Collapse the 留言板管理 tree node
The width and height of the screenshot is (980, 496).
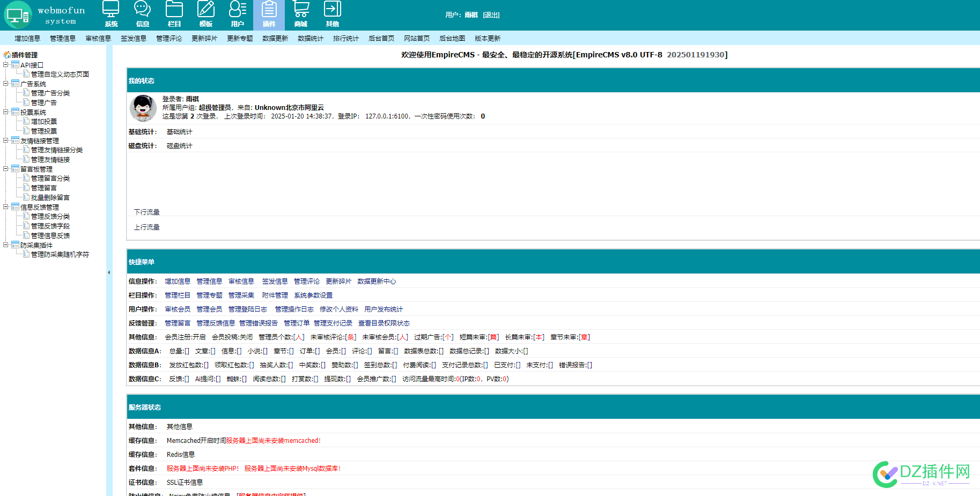click(x=6, y=168)
